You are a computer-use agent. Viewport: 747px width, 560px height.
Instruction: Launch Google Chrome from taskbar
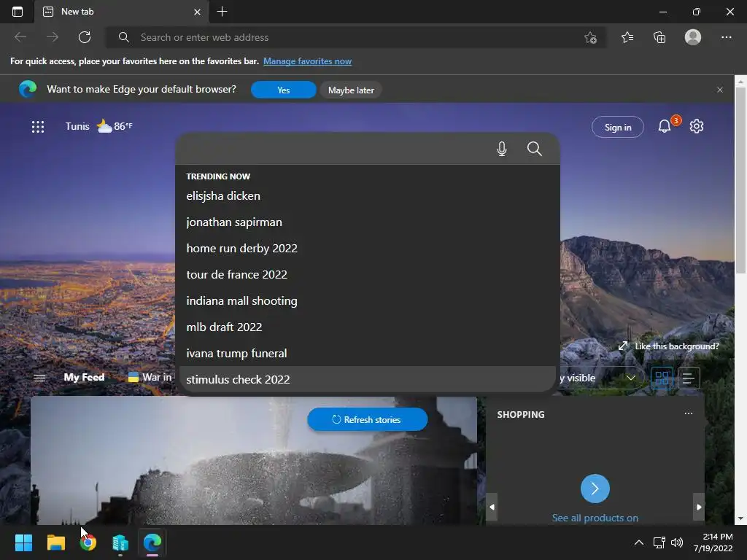[x=88, y=542]
